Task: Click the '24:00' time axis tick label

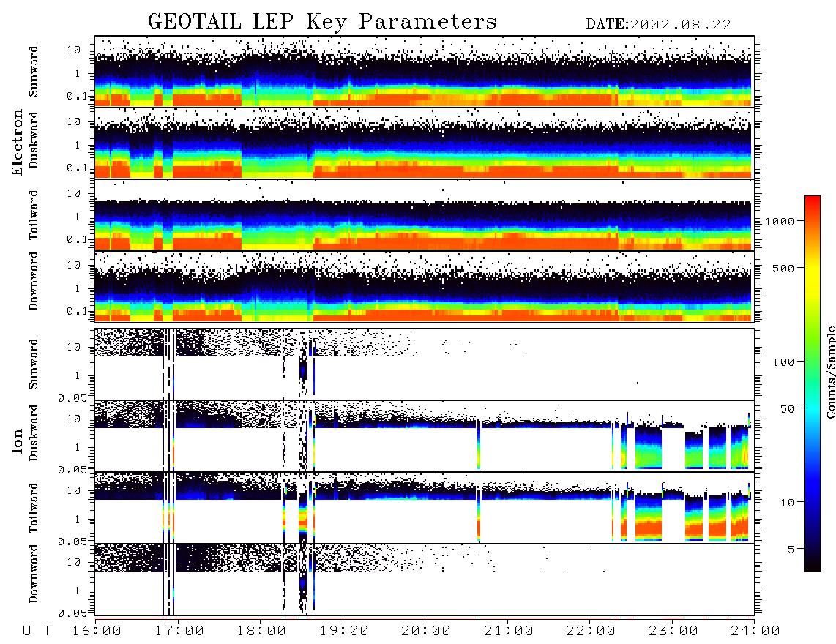Action: pyautogui.click(x=755, y=632)
